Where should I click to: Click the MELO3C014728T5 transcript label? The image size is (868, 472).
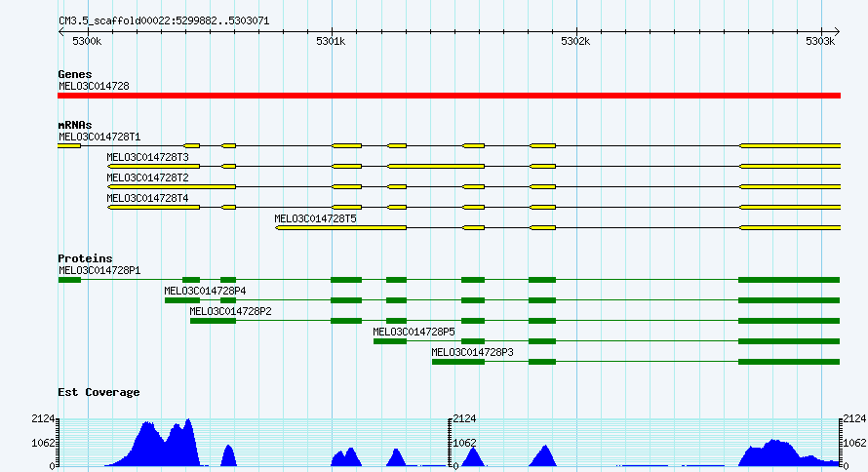click(316, 218)
